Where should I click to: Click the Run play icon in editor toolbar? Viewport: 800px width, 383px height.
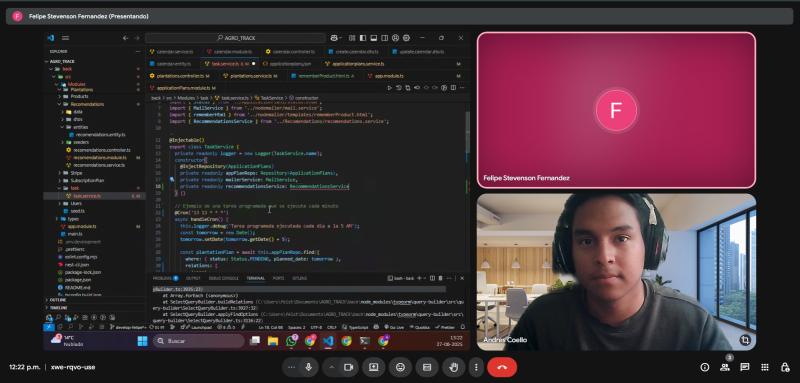pyautogui.click(x=390, y=88)
